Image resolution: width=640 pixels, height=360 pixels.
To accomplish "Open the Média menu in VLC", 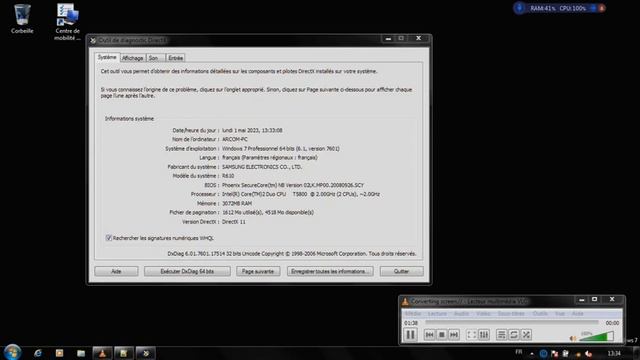I will pos(413,313).
